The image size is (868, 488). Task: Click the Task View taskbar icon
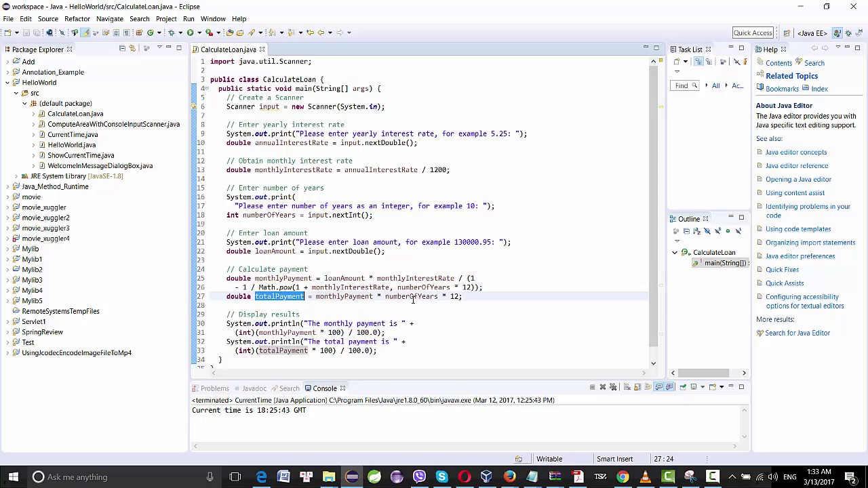(x=235, y=476)
